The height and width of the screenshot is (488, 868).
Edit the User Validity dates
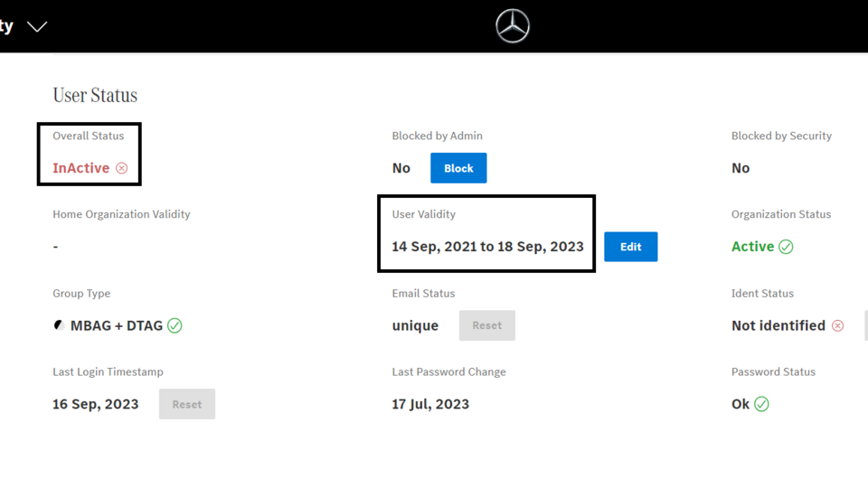[630, 247]
